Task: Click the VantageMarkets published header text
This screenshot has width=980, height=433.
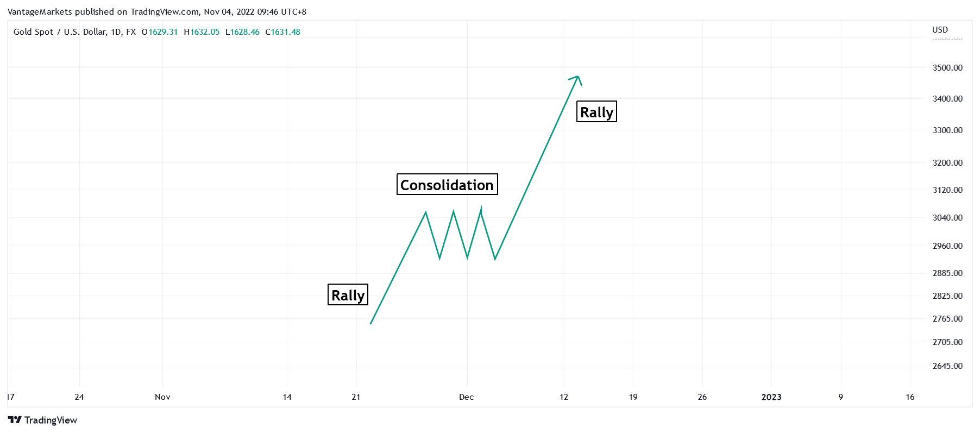Action: [156, 11]
